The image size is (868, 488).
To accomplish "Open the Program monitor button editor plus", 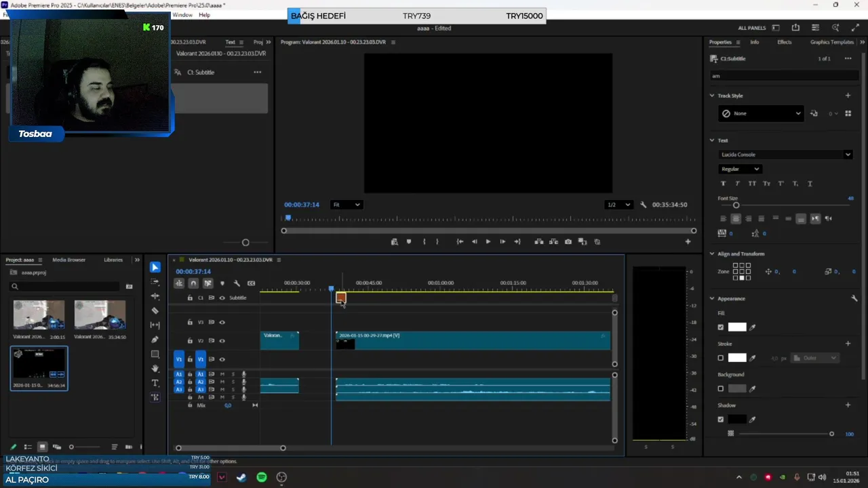I will pos(688,241).
